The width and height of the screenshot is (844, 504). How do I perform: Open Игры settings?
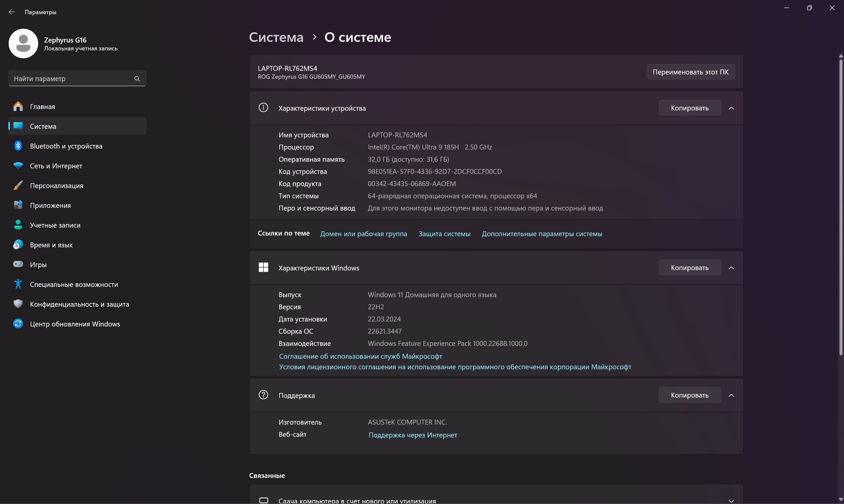pyautogui.click(x=77, y=265)
